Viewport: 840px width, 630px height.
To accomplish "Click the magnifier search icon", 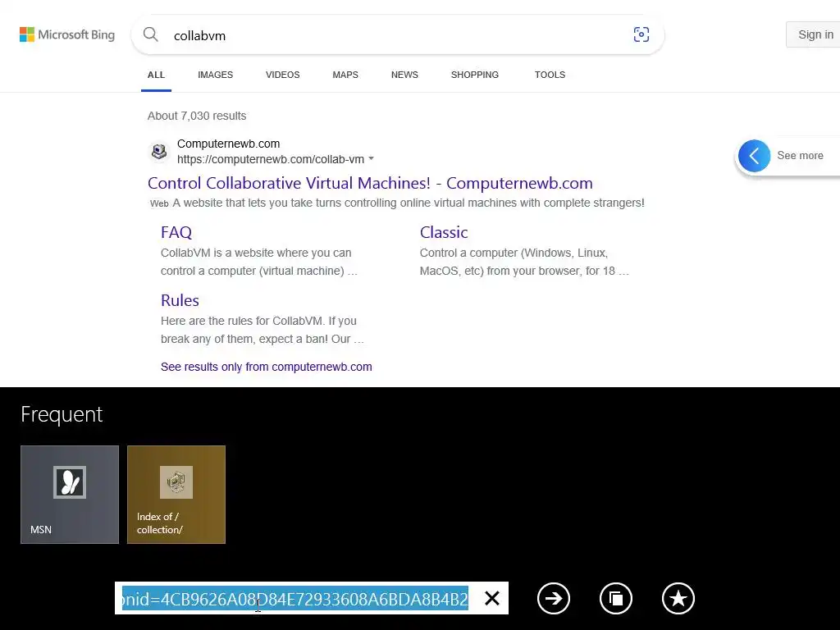I will [x=151, y=34].
